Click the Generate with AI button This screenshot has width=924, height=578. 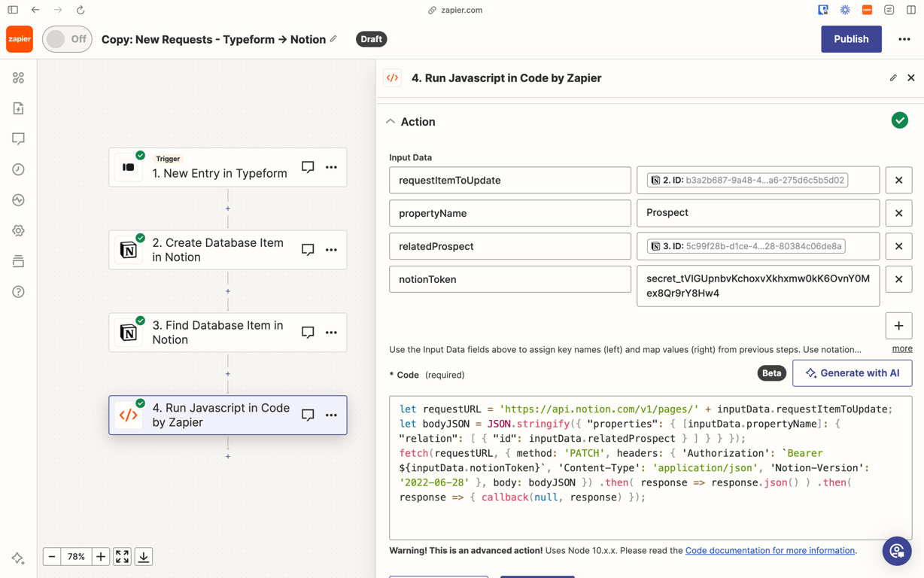point(852,373)
